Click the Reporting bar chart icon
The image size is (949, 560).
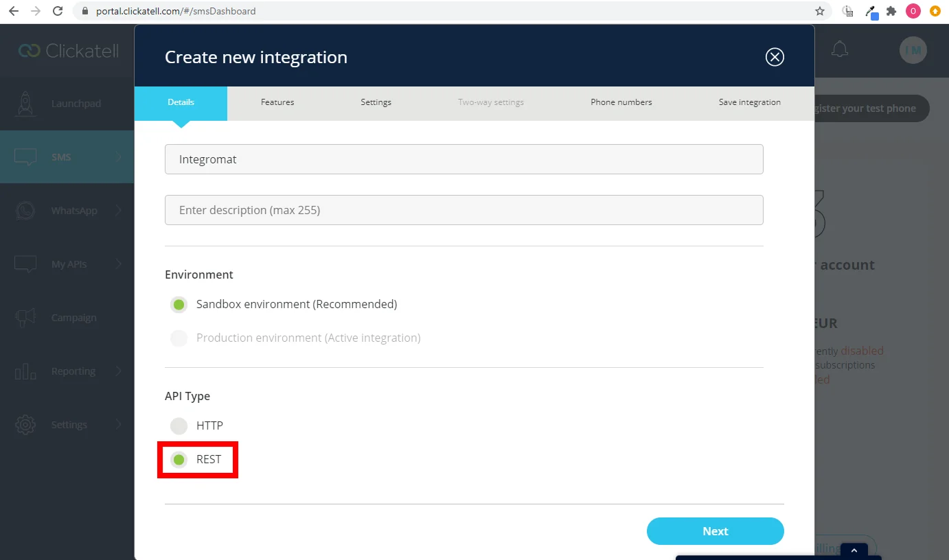(25, 371)
